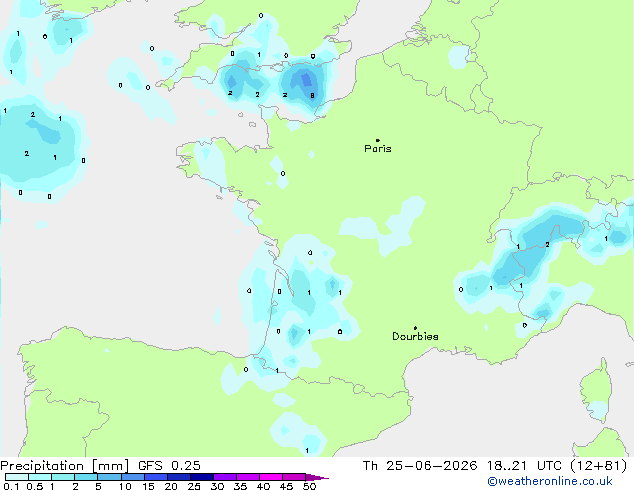
Task: Pick the 40–45 mm magenta legend swatch
Action: 271,477
